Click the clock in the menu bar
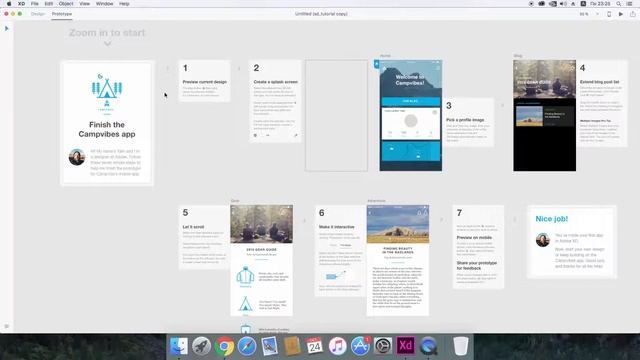 click(x=600, y=4)
